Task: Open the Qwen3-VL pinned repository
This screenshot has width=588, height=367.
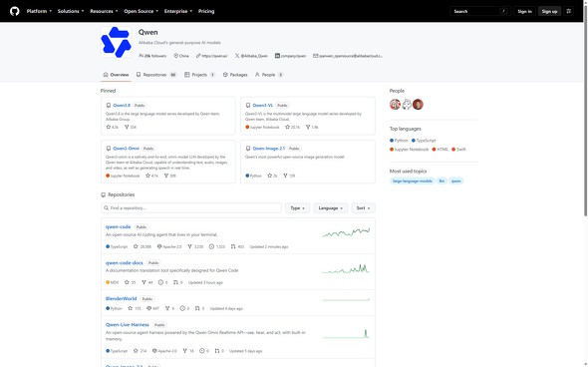Action: 263,106
